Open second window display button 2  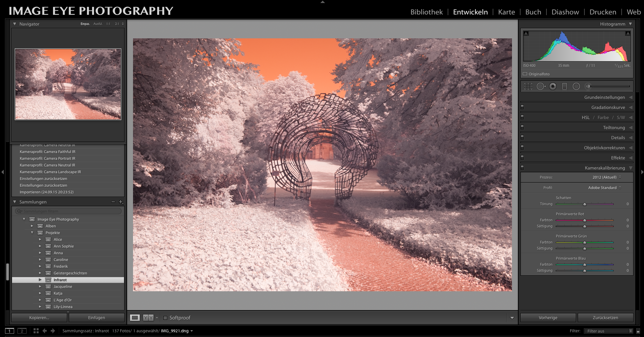click(22, 331)
